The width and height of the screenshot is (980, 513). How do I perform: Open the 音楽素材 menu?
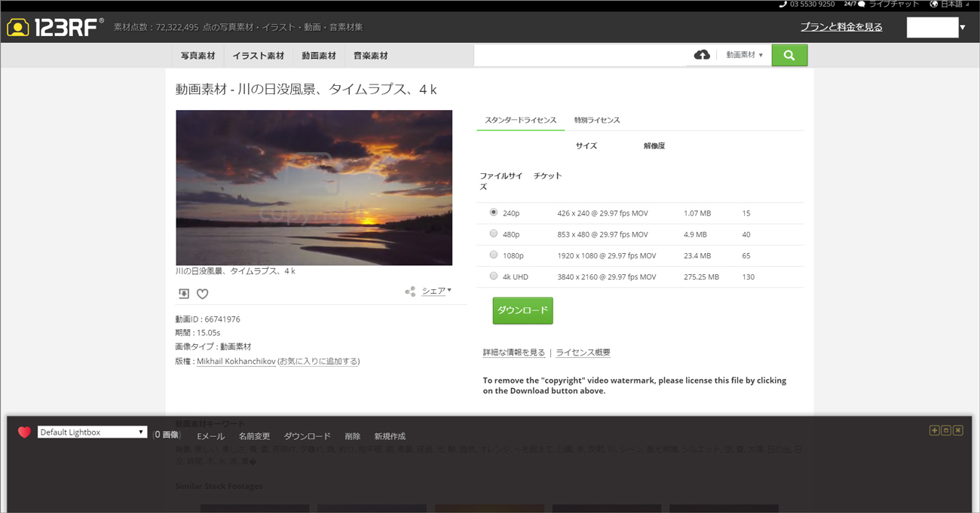(371, 56)
